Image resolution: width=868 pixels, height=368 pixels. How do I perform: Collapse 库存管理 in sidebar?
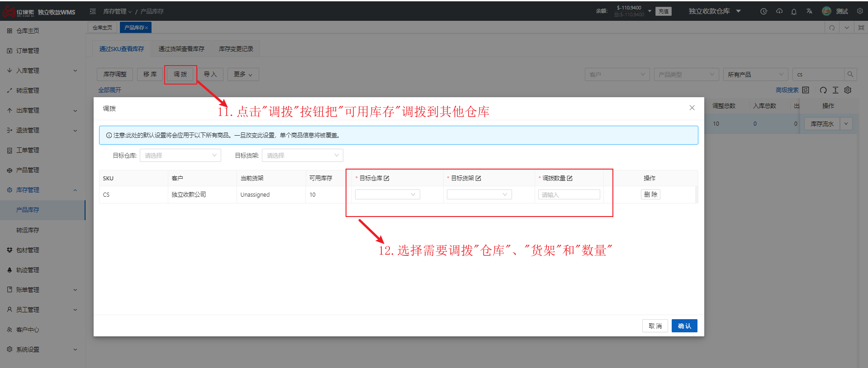coord(43,190)
